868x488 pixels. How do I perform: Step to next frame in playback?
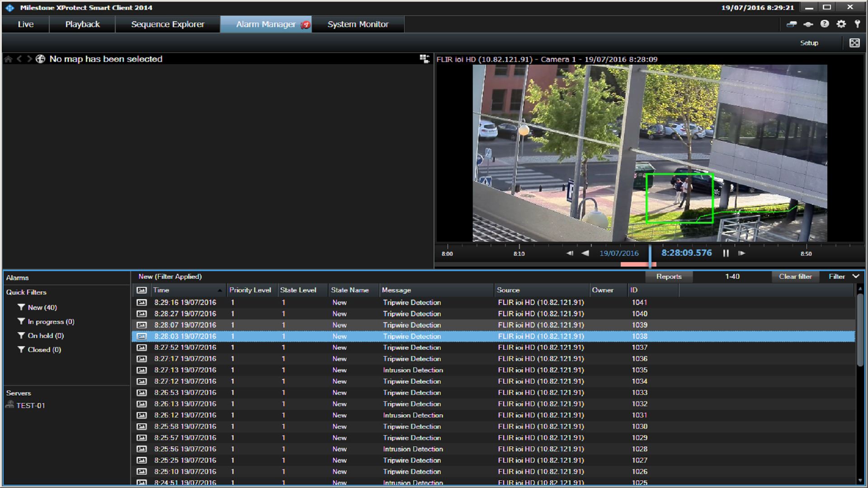pyautogui.click(x=741, y=253)
